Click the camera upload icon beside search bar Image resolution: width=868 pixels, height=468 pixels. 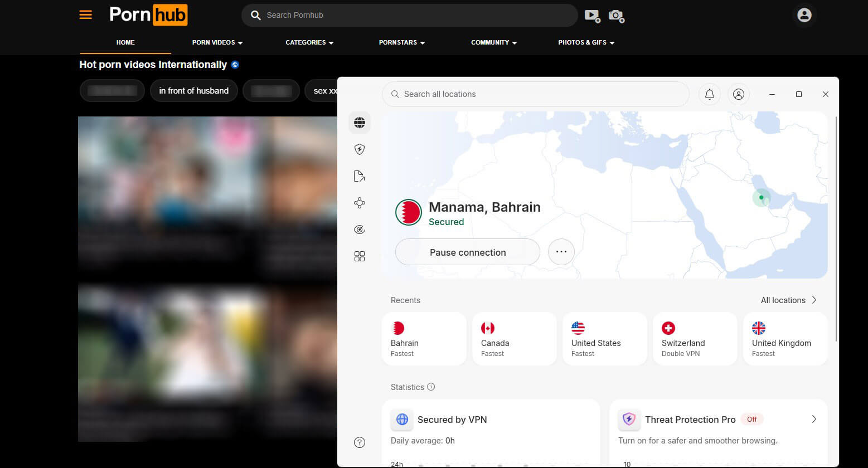click(616, 16)
